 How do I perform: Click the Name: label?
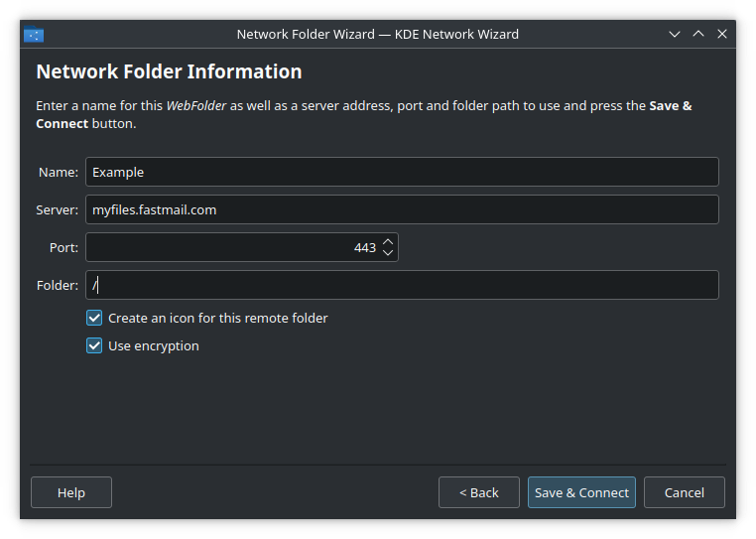(x=58, y=172)
